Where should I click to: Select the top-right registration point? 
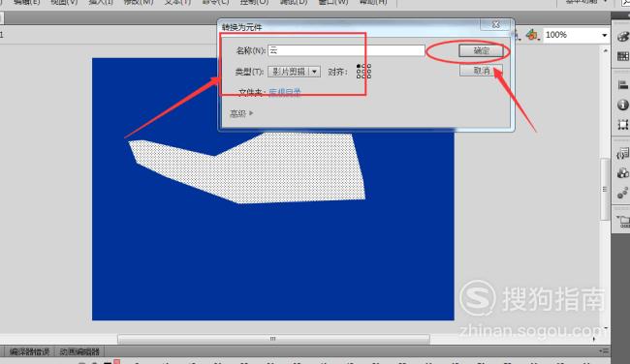369,66
